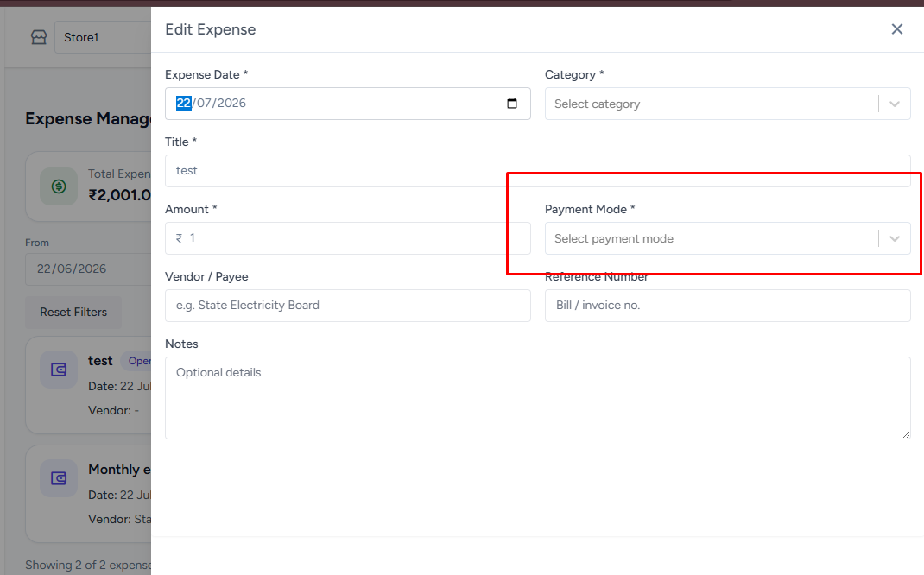
Task: Click the Reset Filters button
Action: 73,313
